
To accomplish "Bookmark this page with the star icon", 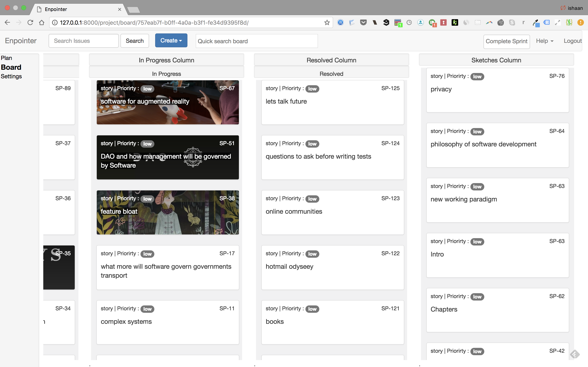I will tap(327, 23).
